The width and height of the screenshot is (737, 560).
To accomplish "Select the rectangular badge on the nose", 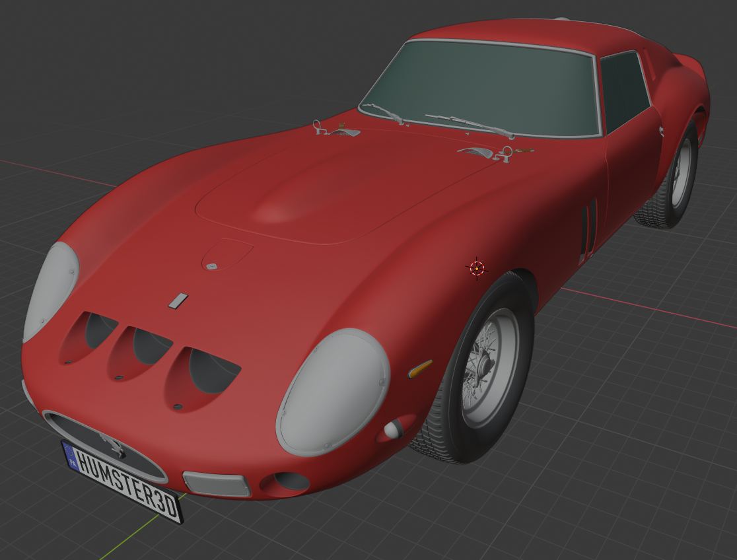I will coord(178,301).
